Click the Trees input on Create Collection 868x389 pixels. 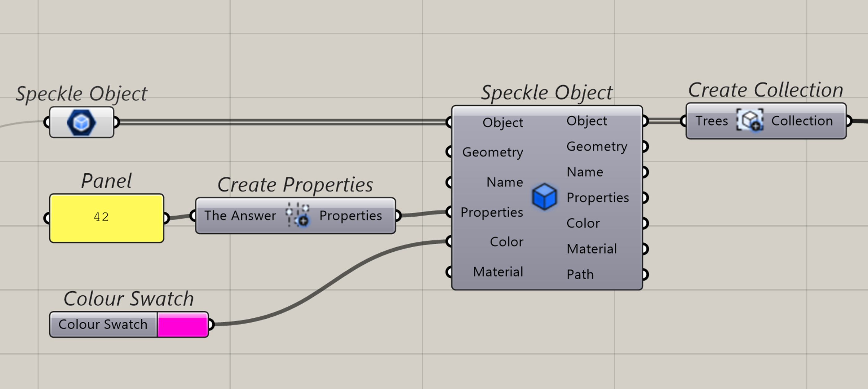pos(711,121)
